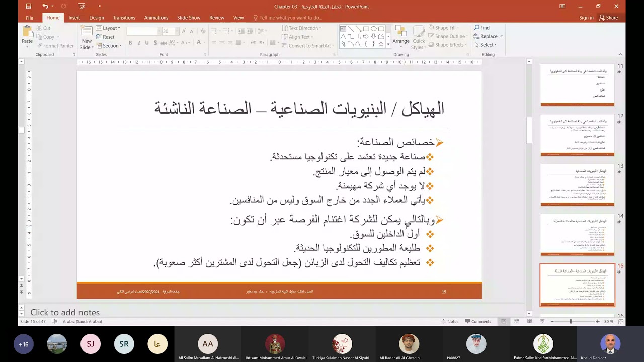Select the Text Box shape in gallery

(x=343, y=29)
